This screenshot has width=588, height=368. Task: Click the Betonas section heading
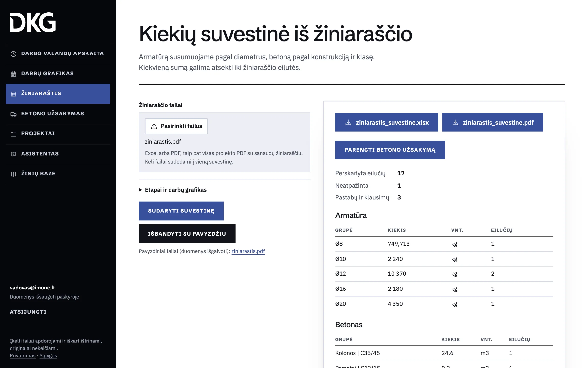click(349, 325)
